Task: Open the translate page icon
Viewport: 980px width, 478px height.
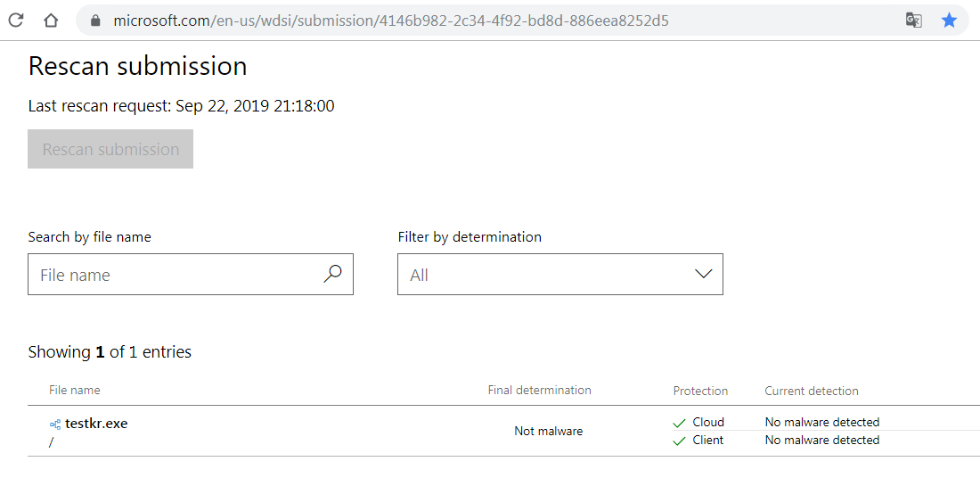Action: point(913,20)
